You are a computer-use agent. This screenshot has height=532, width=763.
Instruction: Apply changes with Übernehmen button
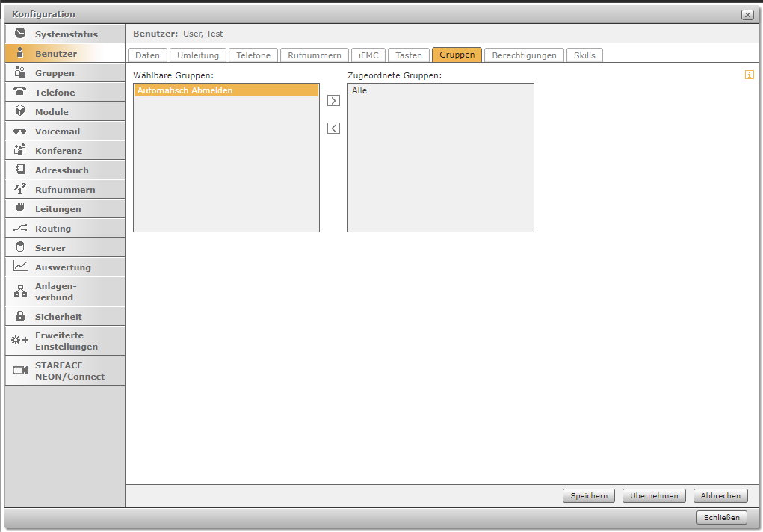tap(654, 495)
